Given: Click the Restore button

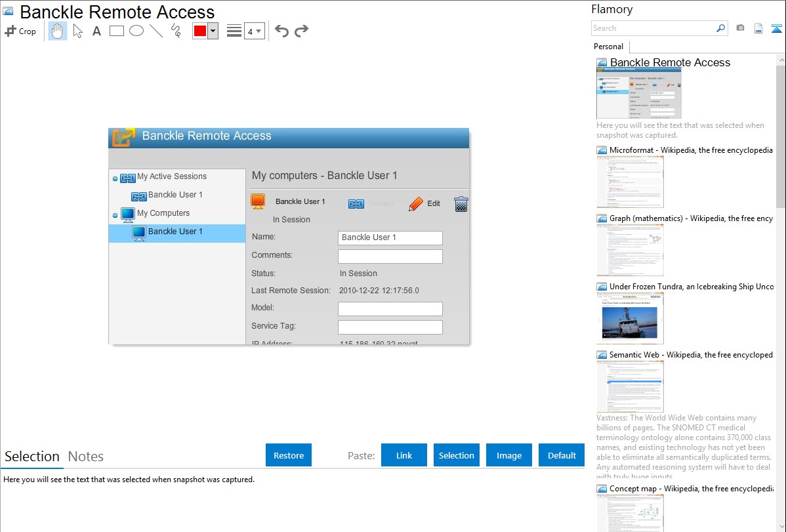Looking at the screenshot, I should coord(289,455).
